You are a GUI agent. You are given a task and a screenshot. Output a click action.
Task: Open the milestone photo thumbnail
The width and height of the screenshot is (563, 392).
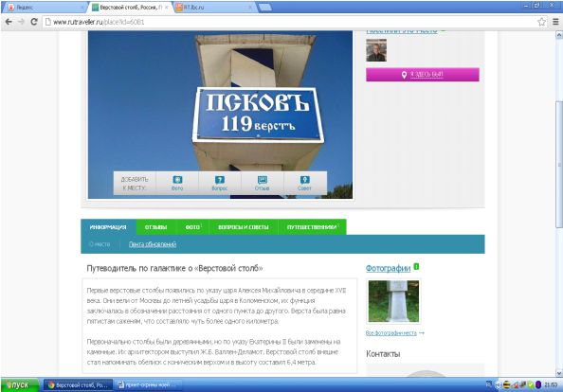tap(393, 301)
